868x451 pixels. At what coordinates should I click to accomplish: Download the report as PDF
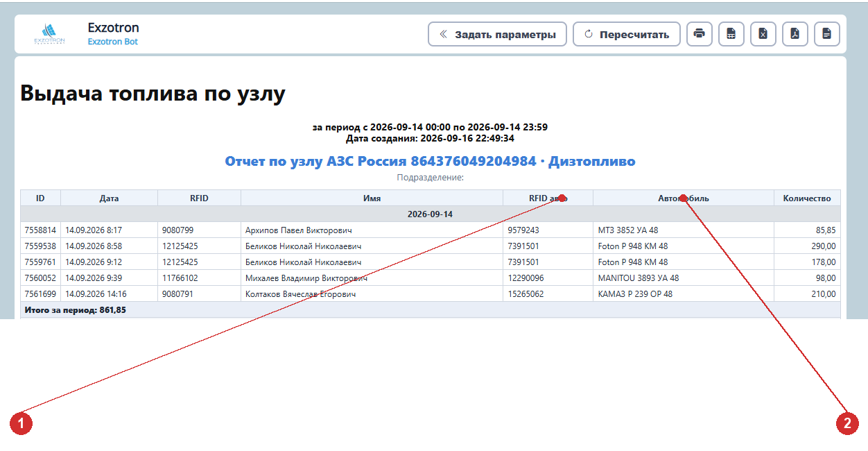[x=795, y=34]
